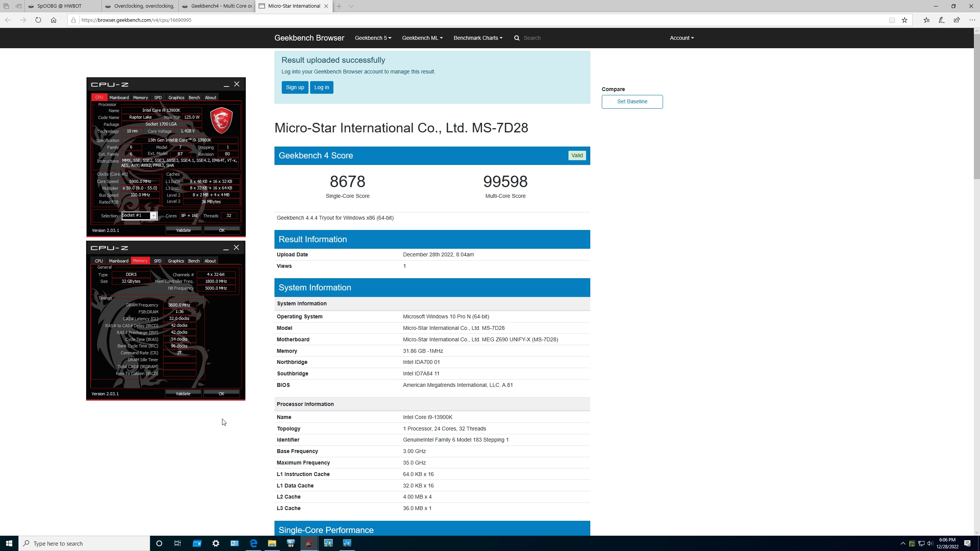The image size is (980, 551).
Task: Show the tab previews chevron
Action: pyautogui.click(x=351, y=6)
